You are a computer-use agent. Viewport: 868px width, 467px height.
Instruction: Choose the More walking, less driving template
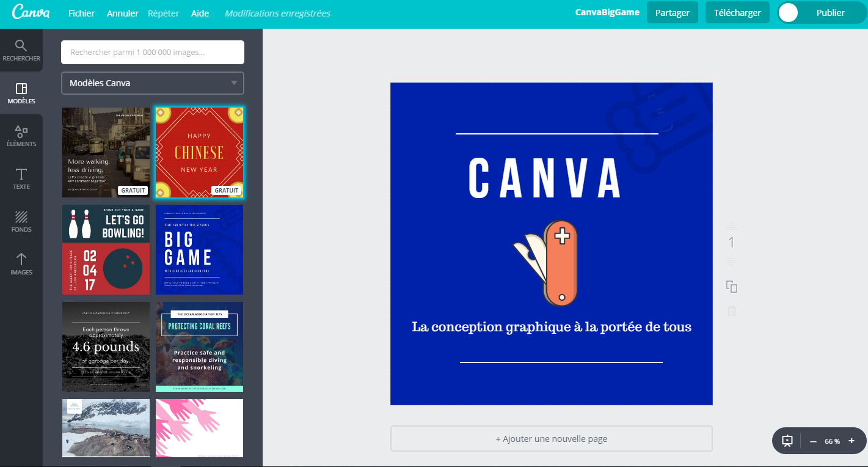[106, 152]
